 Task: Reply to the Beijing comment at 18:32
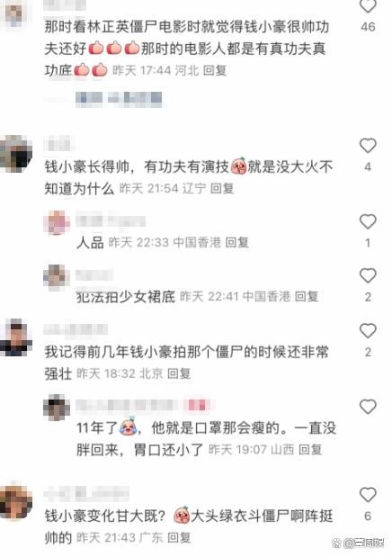pyautogui.click(x=179, y=373)
